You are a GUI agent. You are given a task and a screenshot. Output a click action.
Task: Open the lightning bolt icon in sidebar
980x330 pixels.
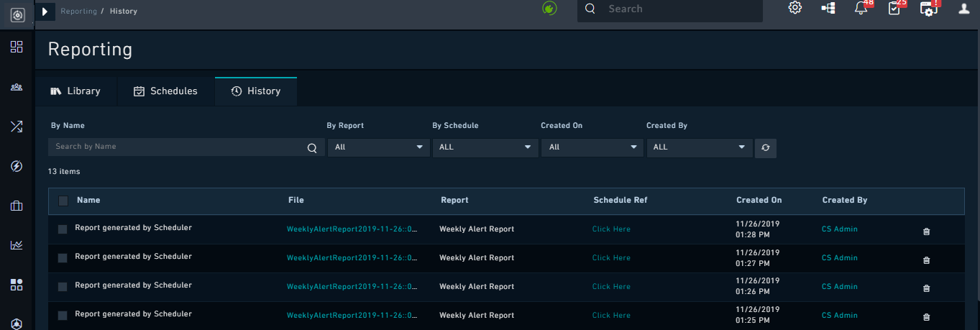coord(17,166)
